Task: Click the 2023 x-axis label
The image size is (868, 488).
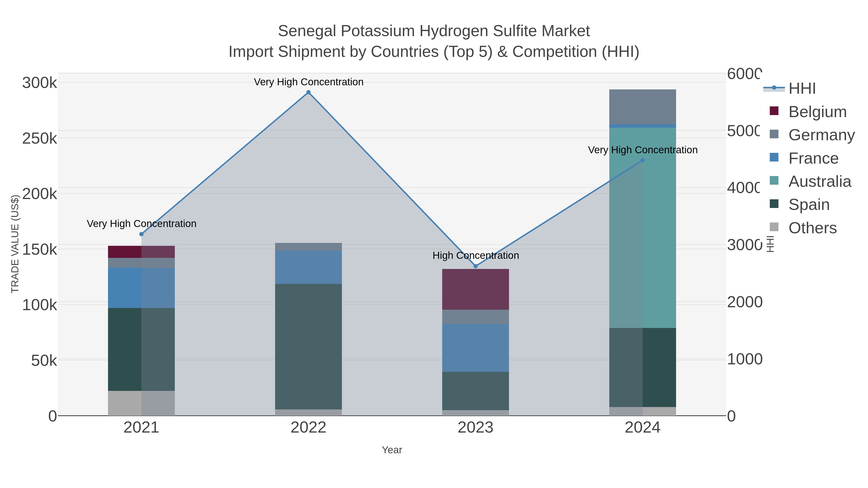Action: 475,428
